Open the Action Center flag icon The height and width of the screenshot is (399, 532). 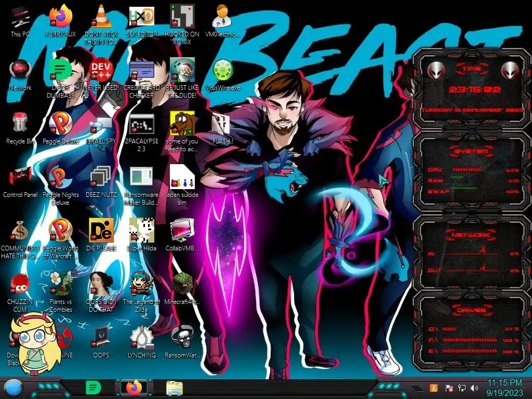(449, 388)
